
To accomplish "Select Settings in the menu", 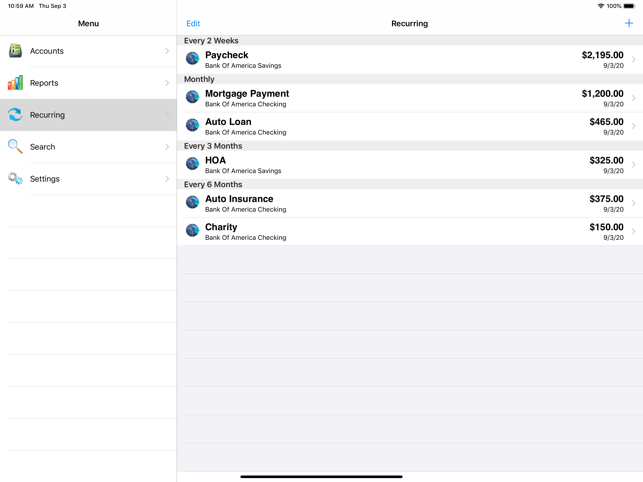I will pyautogui.click(x=88, y=179).
